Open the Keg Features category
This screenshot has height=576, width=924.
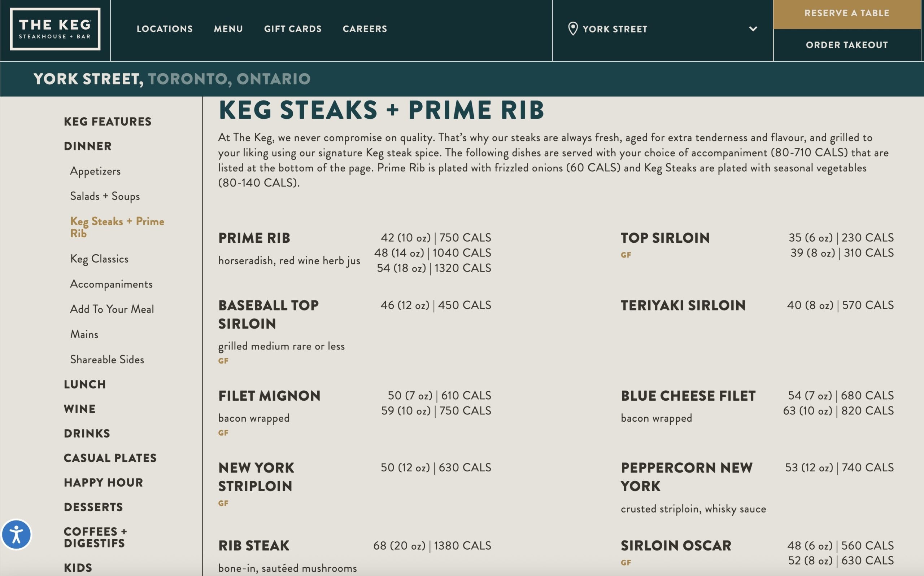108,122
